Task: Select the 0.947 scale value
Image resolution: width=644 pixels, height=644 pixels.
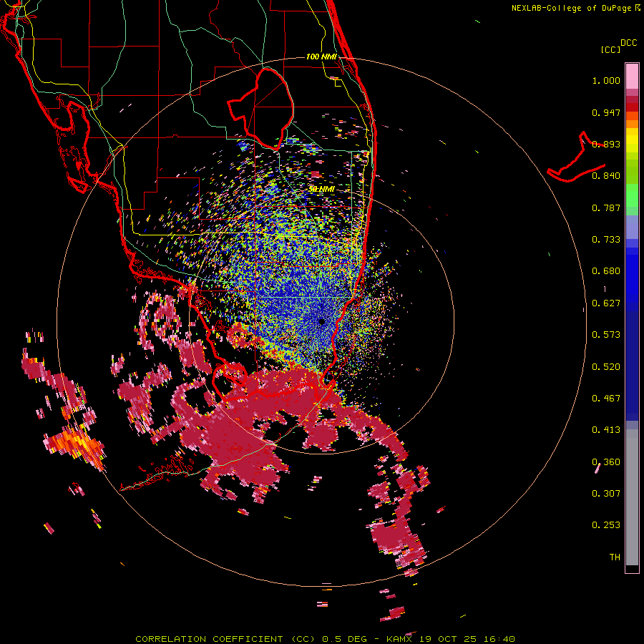Action: [606, 112]
